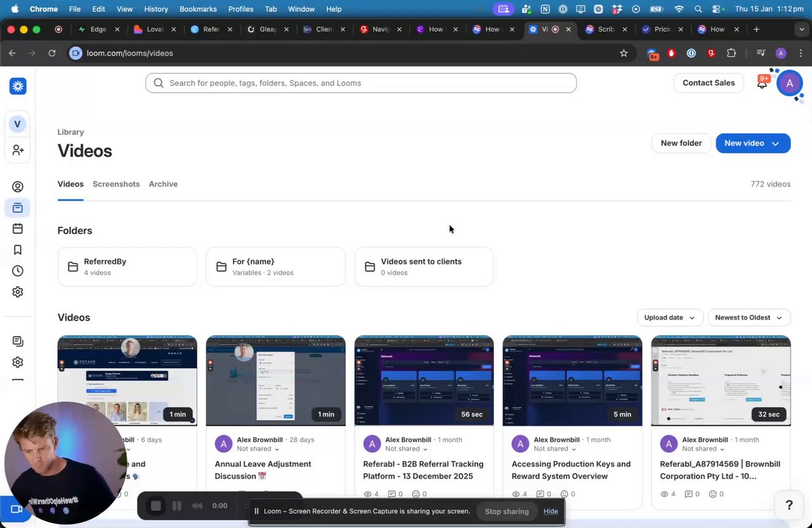Switch to the Scribe browser tab
The width and height of the screenshot is (812, 528).
point(606,29)
